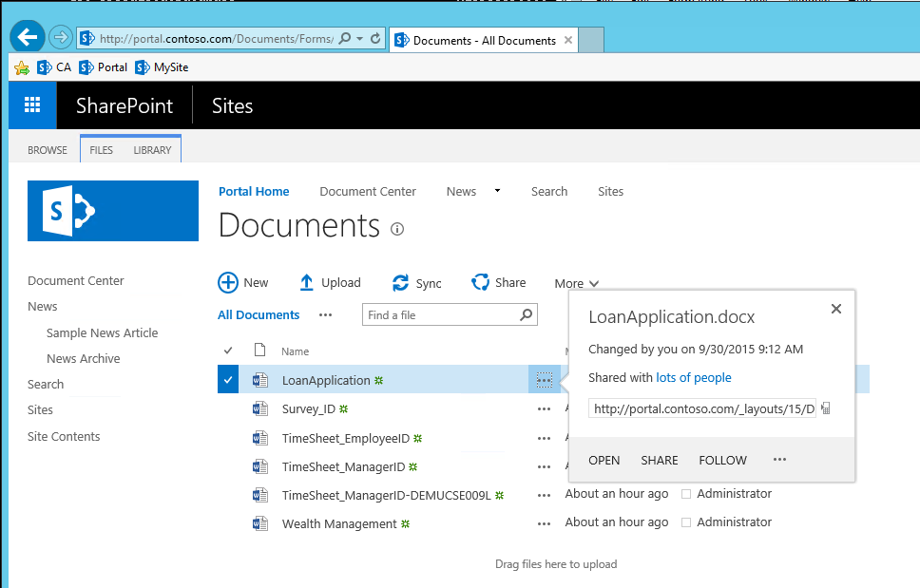Switch to the FILES ribbon tab
This screenshot has width=920, height=588.
(x=101, y=150)
